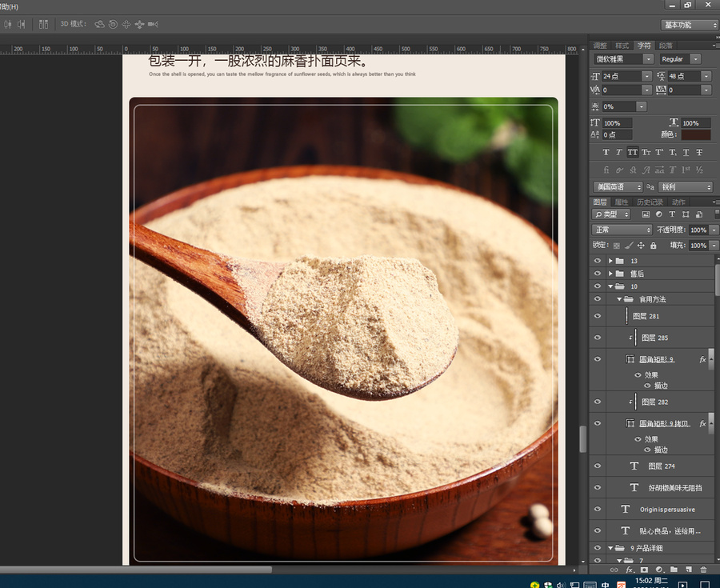Filter layers by smart object type
This screenshot has height=588, width=720.
point(699,214)
